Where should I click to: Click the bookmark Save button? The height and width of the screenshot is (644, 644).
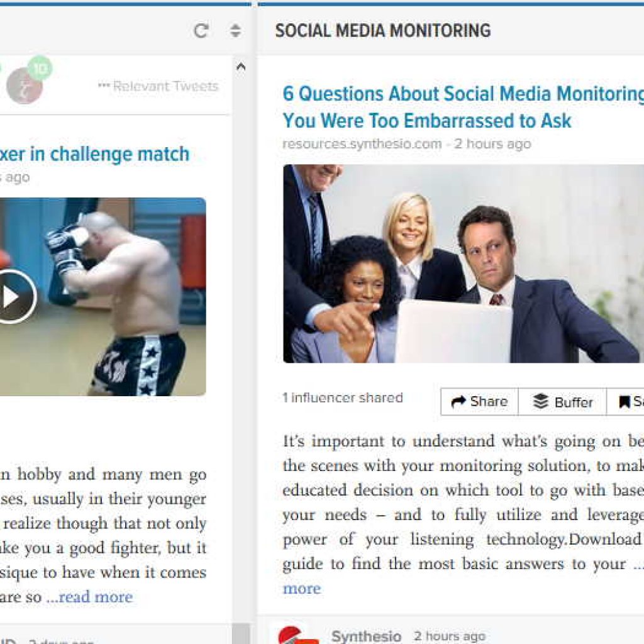point(626,402)
